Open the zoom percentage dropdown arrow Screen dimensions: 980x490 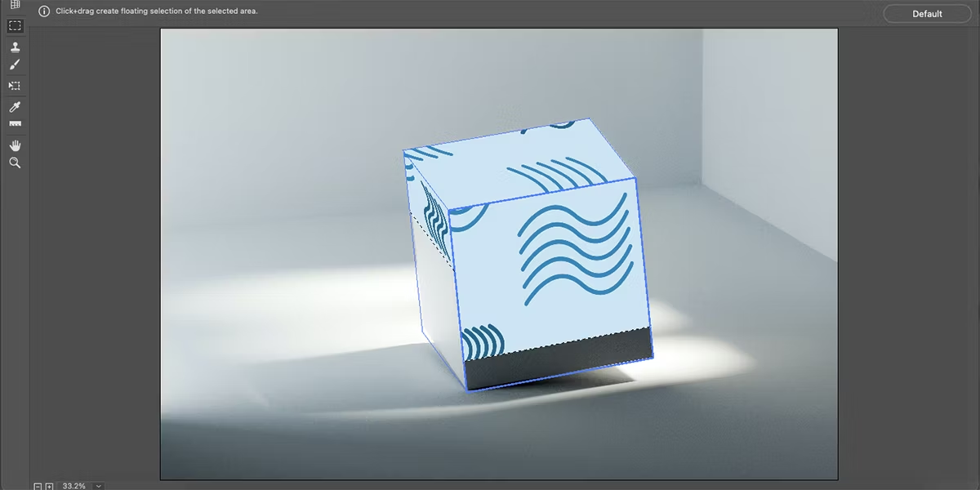coord(99,486)
